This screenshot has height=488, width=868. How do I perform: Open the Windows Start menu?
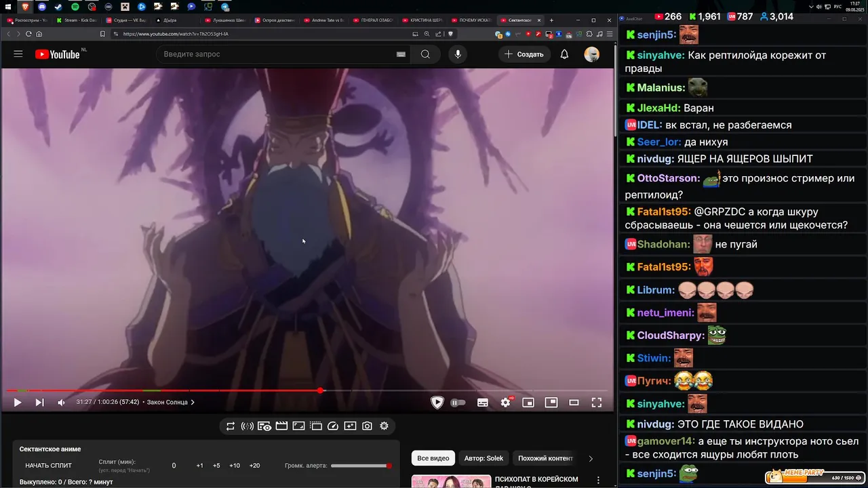pos(8,6)
